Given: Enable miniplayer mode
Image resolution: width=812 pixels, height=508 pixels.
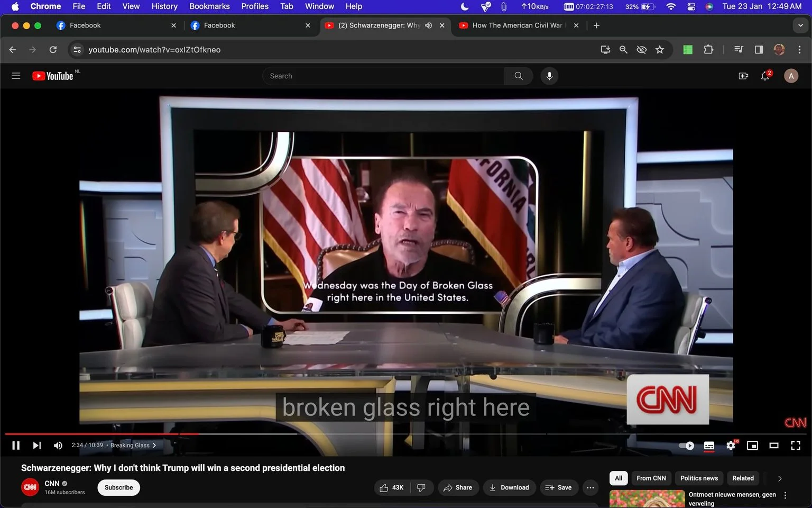Looking at the screenshot, I should (752, 446).
